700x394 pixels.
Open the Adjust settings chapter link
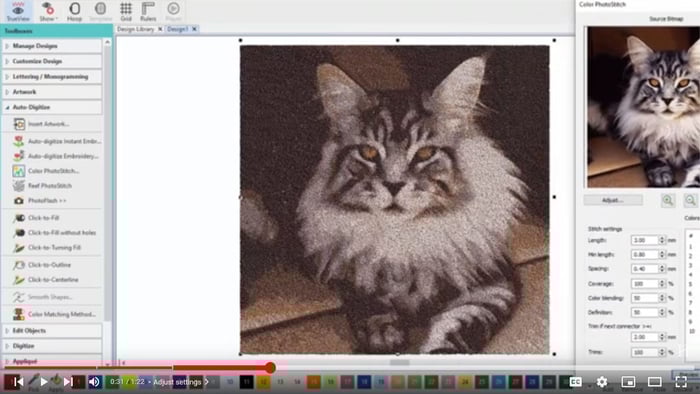[181, 382]
